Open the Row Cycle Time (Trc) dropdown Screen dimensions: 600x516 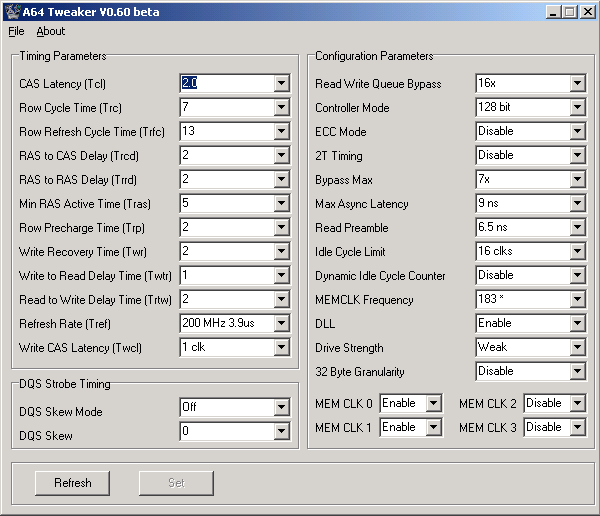[x=281, y=108]
